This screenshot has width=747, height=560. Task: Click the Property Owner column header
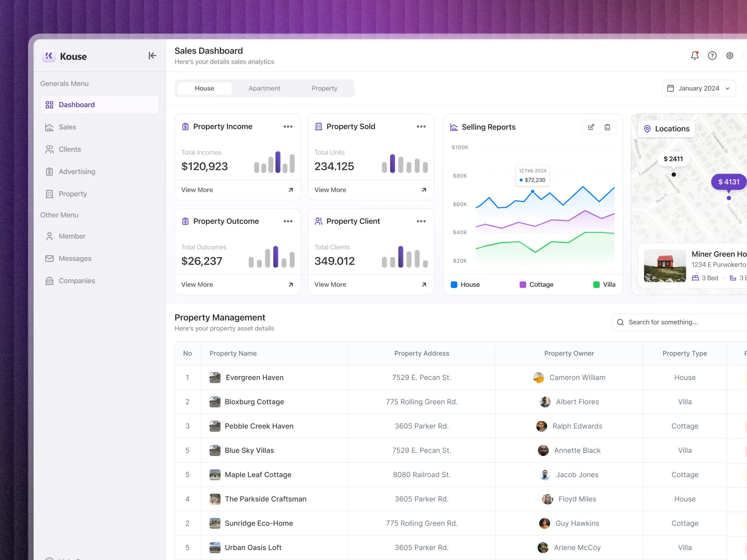click(569, 354)
